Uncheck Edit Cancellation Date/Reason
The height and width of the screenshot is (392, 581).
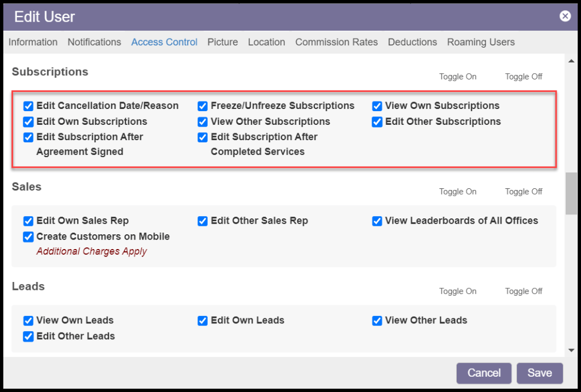point(28,106)
